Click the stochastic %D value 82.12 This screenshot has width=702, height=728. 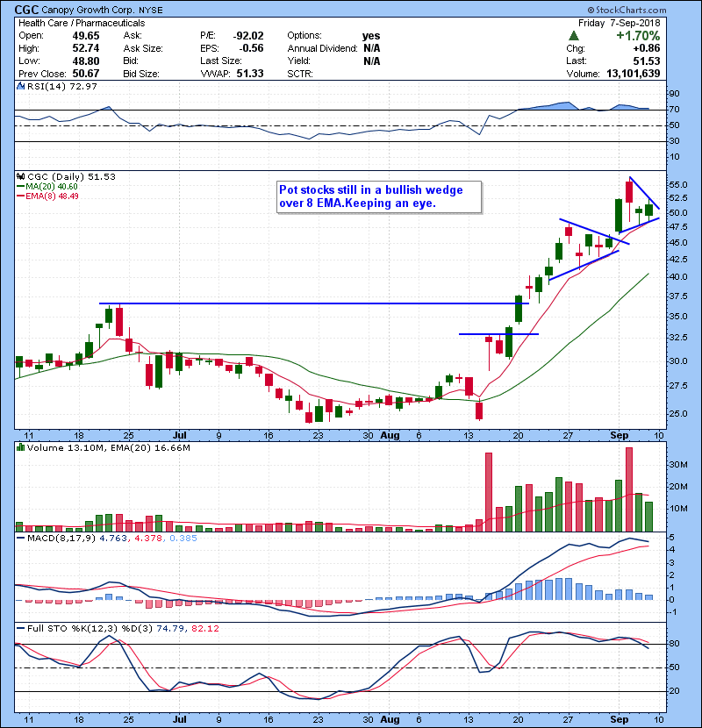click(x=204, y=628)
